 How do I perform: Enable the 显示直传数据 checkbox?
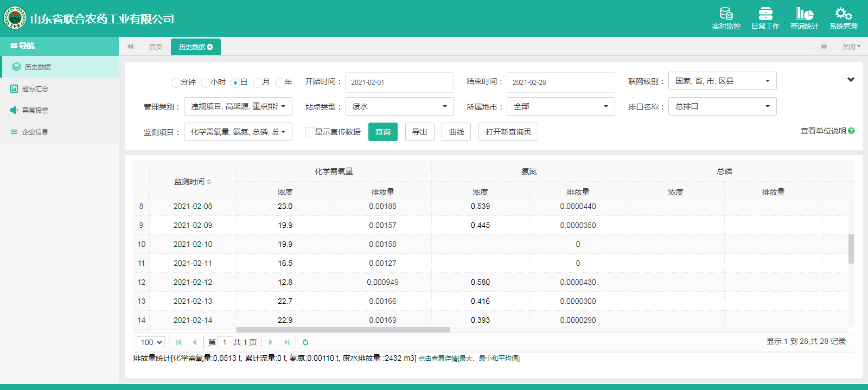pos(310,132)
